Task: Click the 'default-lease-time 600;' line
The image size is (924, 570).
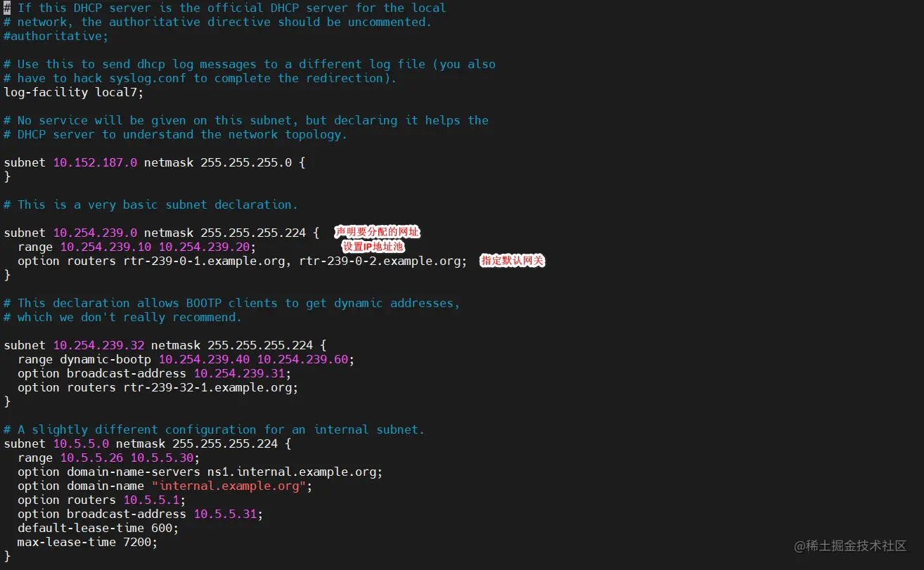Action: [x=98, y=528]
